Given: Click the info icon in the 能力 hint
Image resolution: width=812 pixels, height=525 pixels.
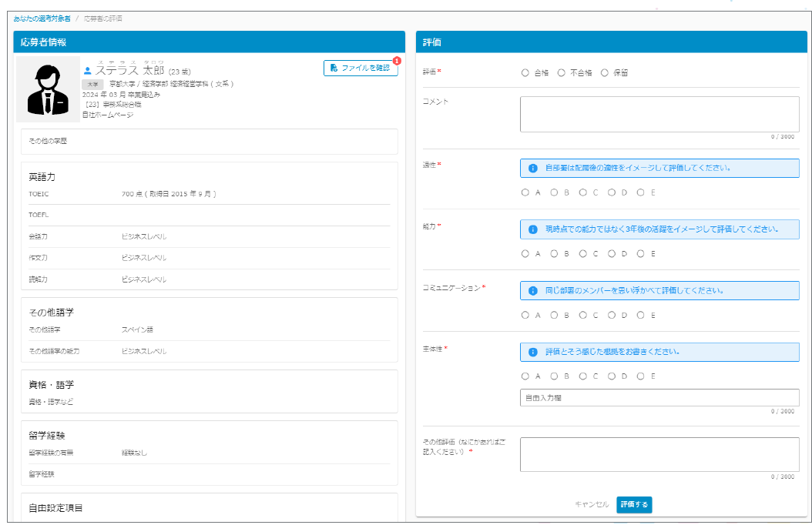Looking at the screenshot, I should 532,229.
